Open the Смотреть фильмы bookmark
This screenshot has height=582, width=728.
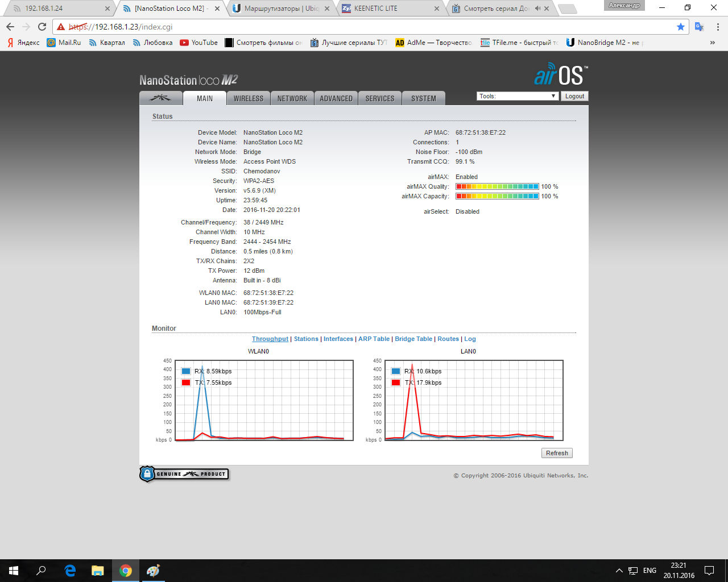264,43
